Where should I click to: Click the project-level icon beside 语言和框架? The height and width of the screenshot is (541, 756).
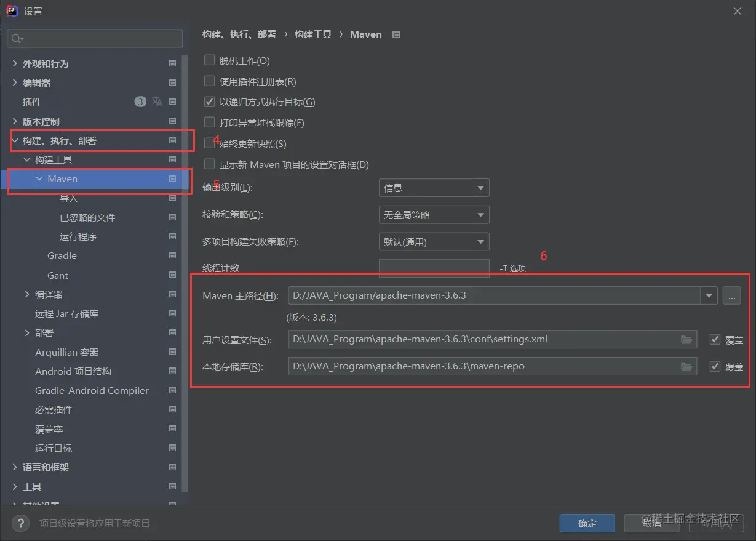[x=173, y=467]
